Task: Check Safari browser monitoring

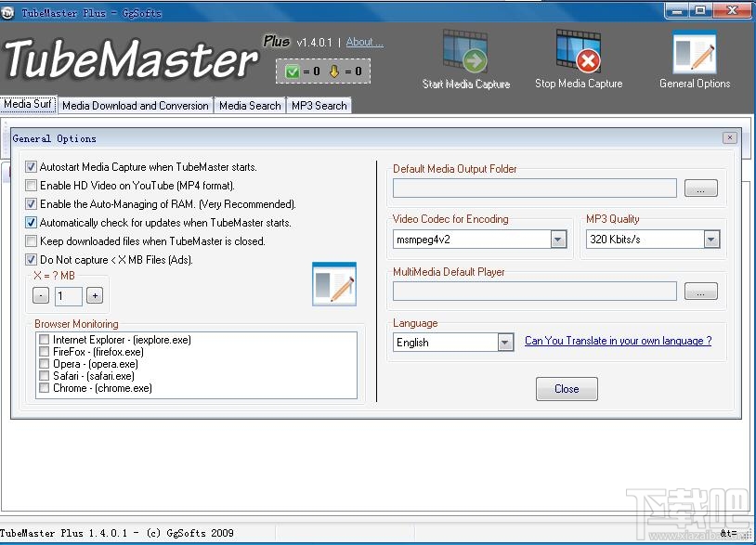Action: (44, 376)
